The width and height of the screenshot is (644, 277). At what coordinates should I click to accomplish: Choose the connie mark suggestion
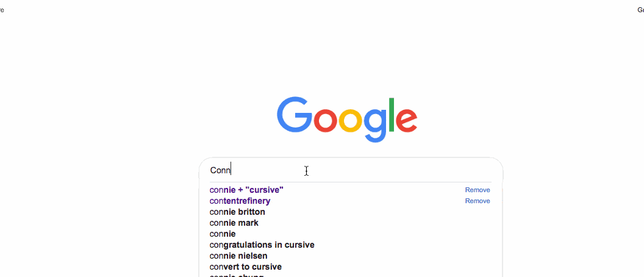pyautogui.click(x=234, y=223)
